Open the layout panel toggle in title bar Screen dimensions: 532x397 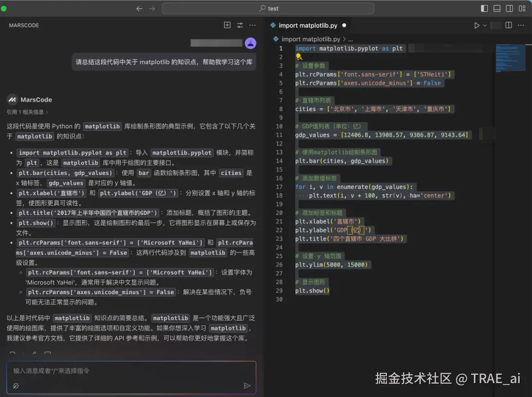[x=496, y=8]
